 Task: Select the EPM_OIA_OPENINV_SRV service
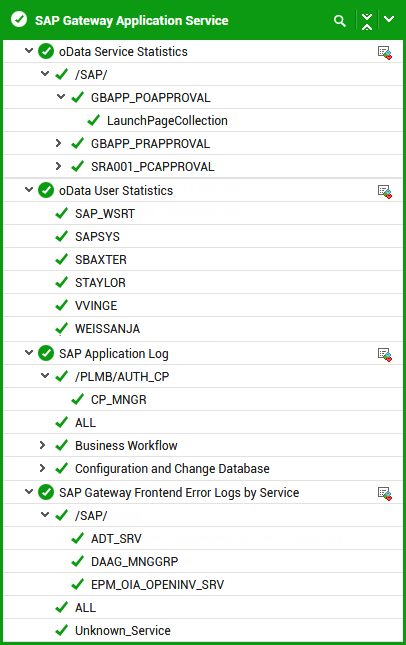tap(158, 585)
